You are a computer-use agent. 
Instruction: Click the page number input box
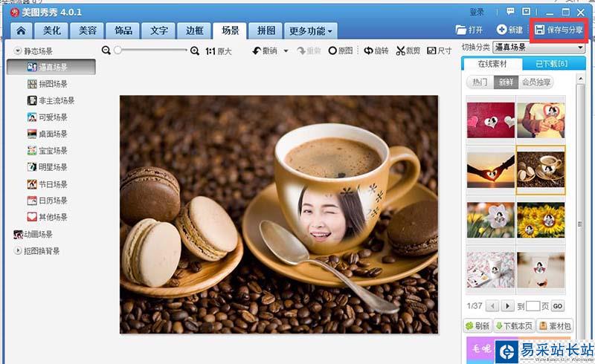point(533,305)
